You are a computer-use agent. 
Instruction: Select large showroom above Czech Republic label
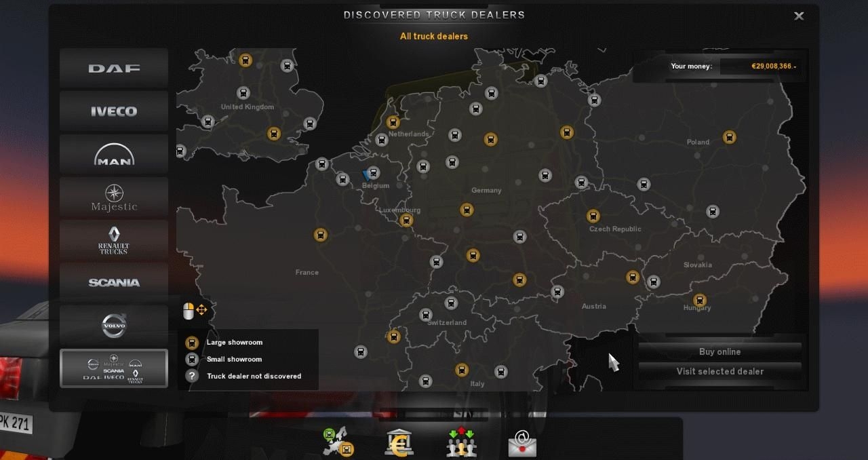point(593,216)
